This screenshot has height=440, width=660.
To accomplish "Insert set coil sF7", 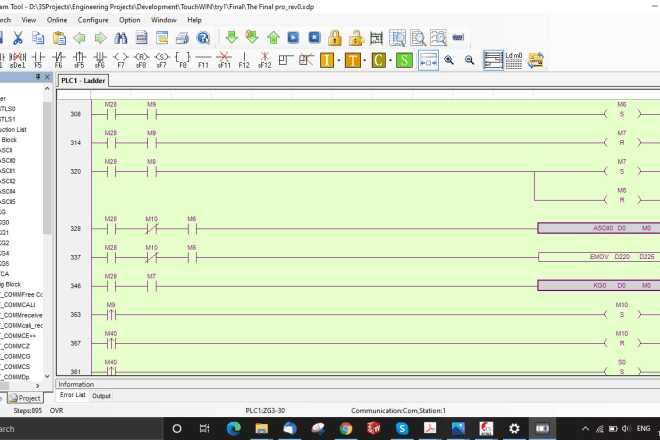I will (162, 60).
